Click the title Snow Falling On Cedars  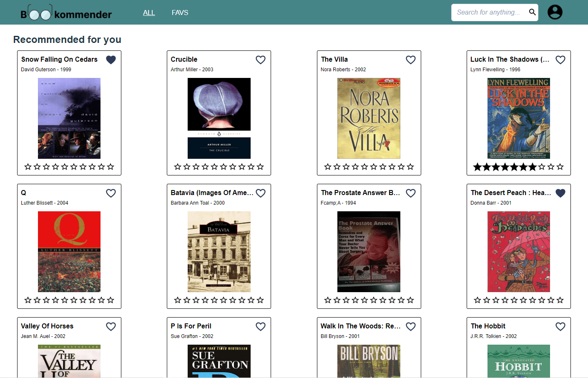(59, 59)
